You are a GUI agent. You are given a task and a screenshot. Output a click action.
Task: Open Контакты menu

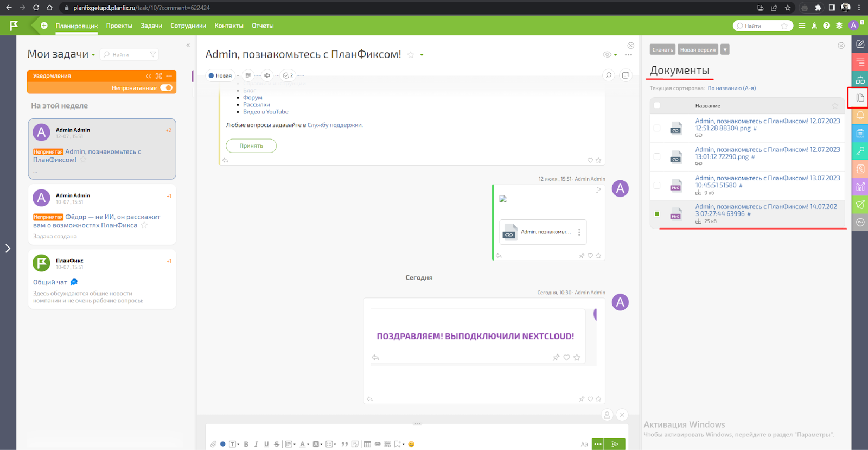[x=229, y=26]
